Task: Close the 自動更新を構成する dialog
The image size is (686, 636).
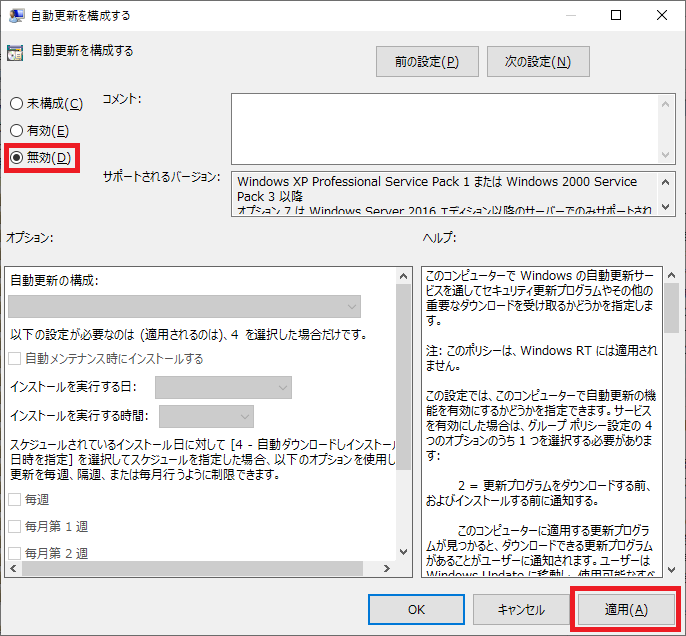Action: coord(662,15)
